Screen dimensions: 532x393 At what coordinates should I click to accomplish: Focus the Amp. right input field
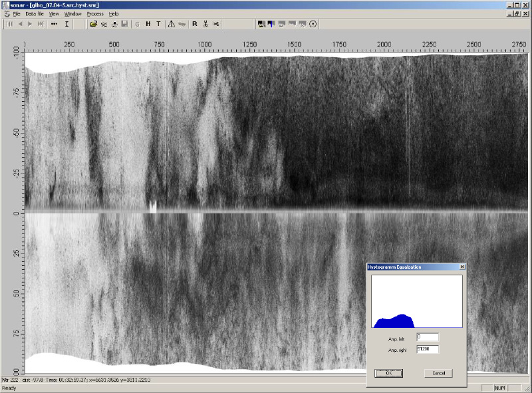pos(428,349)
